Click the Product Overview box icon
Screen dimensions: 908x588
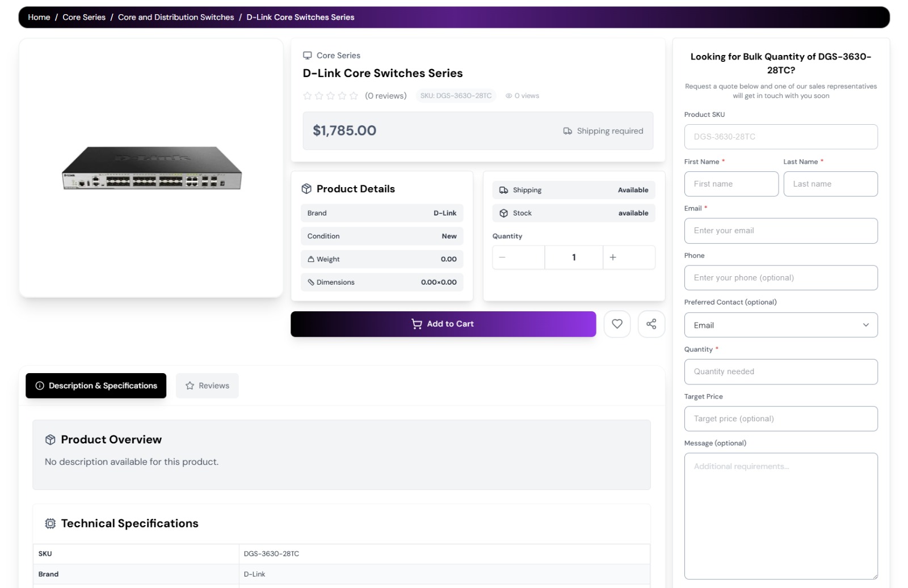[x=51, y=439]
